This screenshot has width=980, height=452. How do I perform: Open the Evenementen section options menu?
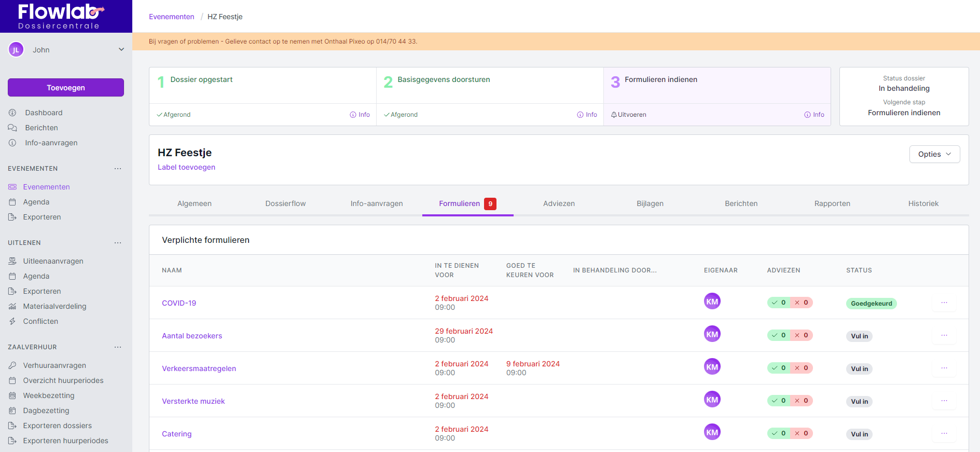[x=118, y=169]
